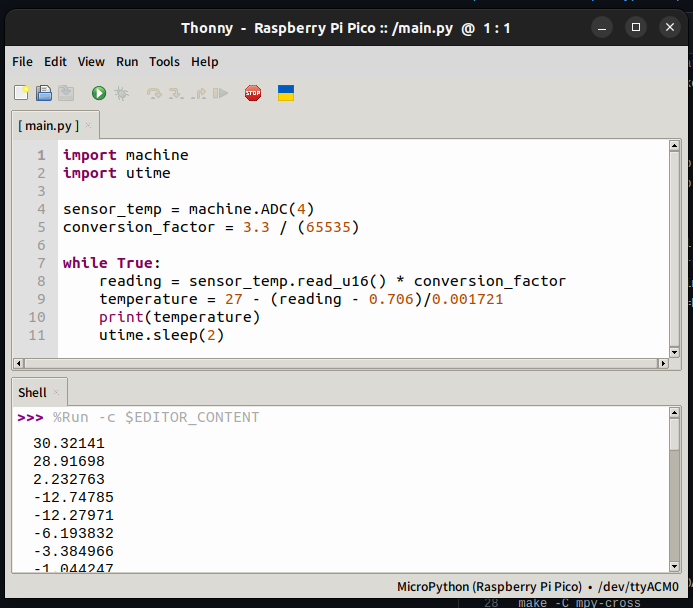The width and height of the screenshot is (693, 608).
Task: Click the 'while True:' line
Action: click(x=111, y=263)
